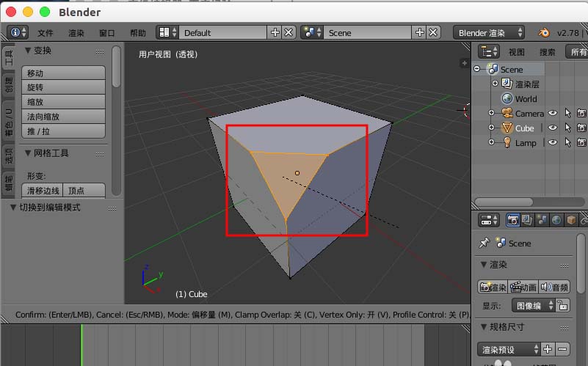Open the scene browser icon
The image size is (588, 366).
click(x=312, y=32)
